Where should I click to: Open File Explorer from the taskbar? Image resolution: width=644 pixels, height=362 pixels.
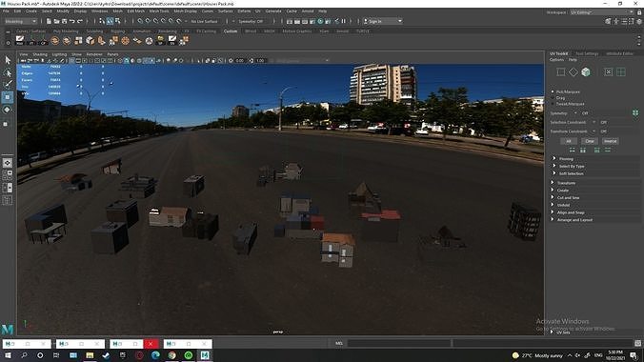coord(90,355)
